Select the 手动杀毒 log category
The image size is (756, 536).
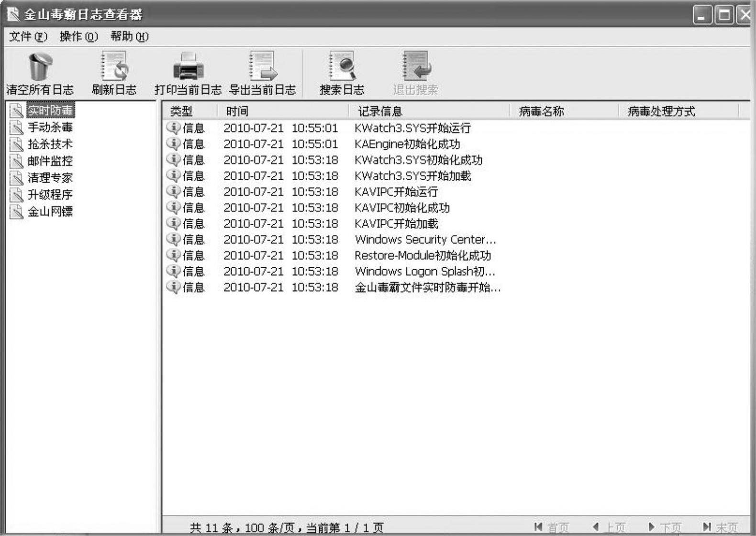coord(50,127)
